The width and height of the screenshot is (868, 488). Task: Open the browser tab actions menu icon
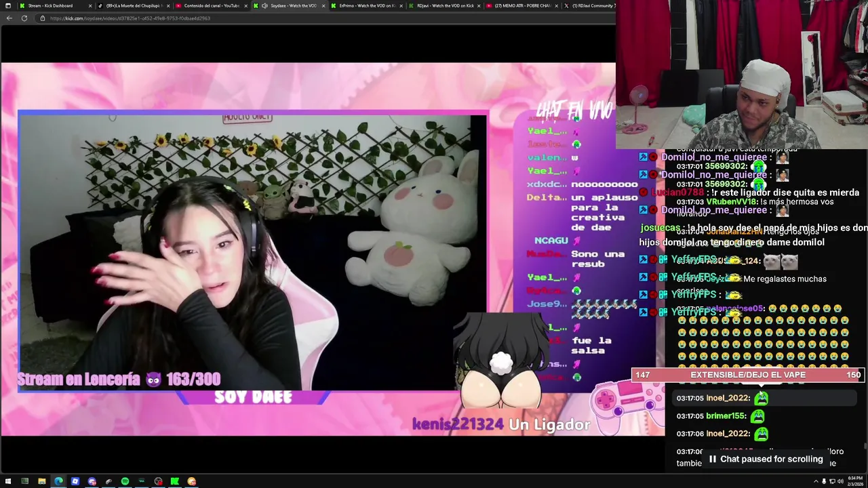tap(8, 5)
